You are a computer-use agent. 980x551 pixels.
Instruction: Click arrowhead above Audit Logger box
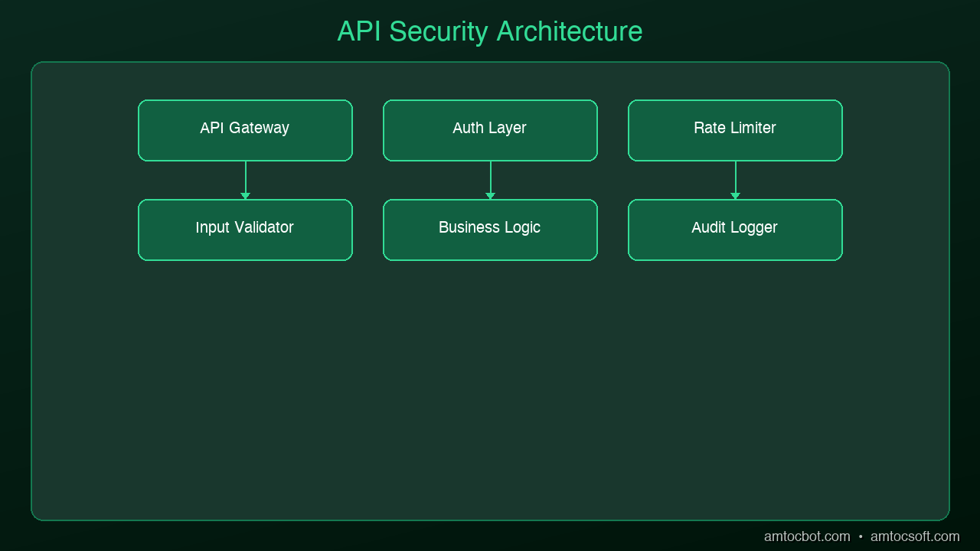pyautogui.click(x=735, y=196)
